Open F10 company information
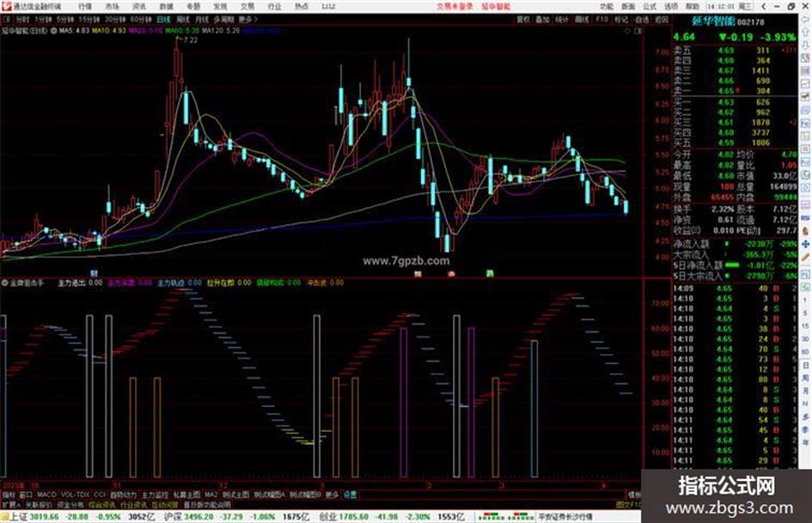The height and width of the screenshot is (523, 812). [601, 19]
